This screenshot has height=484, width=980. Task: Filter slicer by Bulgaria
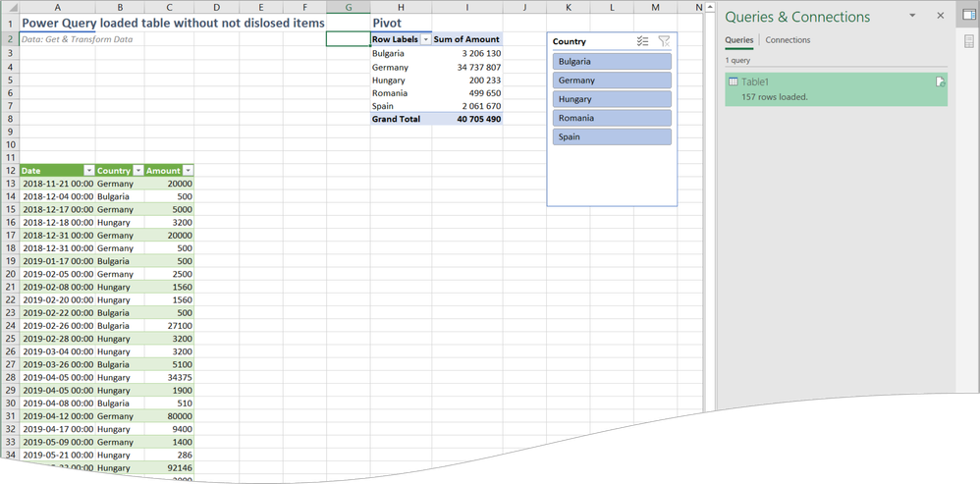coord(612,61)
